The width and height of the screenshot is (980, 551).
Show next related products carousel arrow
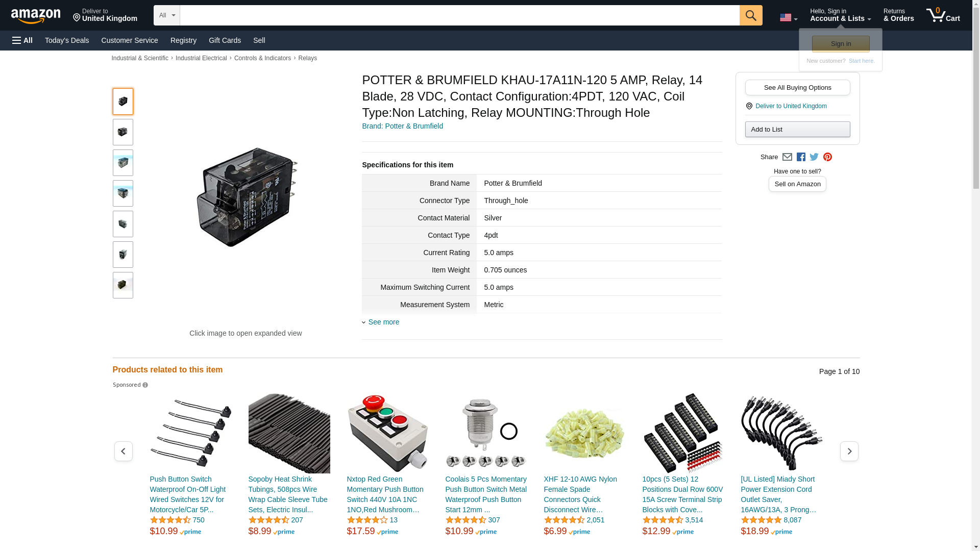coord(849,452)
